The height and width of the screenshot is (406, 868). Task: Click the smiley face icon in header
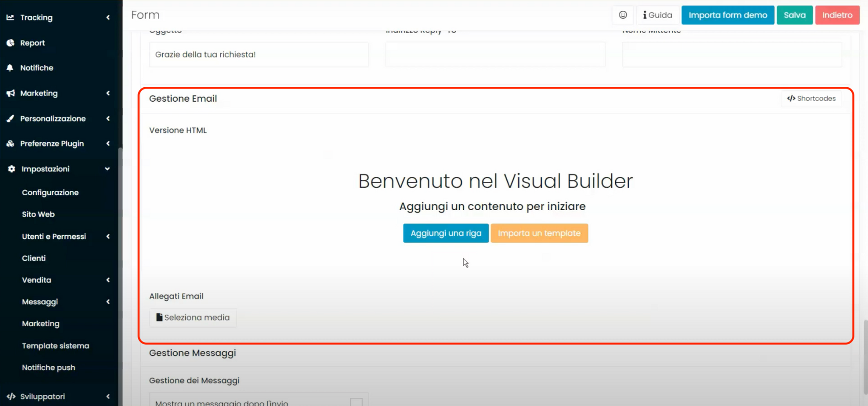coord(623,15)
